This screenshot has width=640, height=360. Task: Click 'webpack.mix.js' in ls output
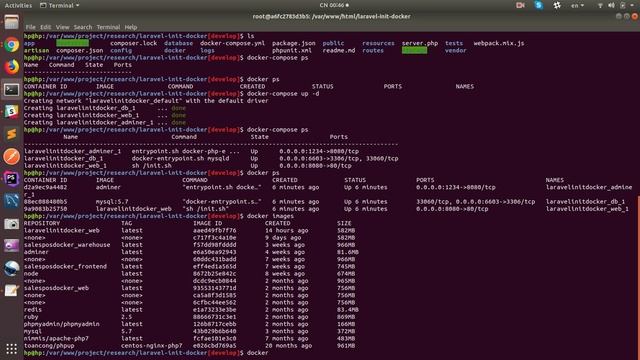[499, 43]
